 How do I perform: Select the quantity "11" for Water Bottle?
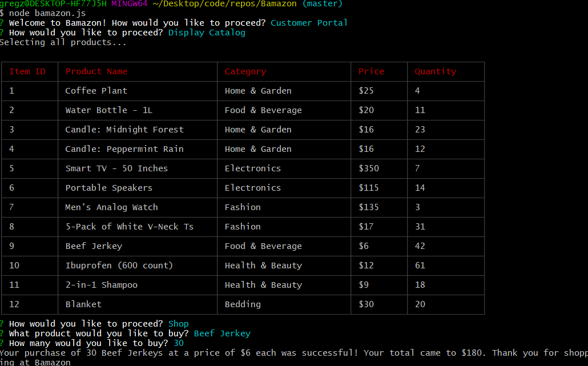click(420, 110)
